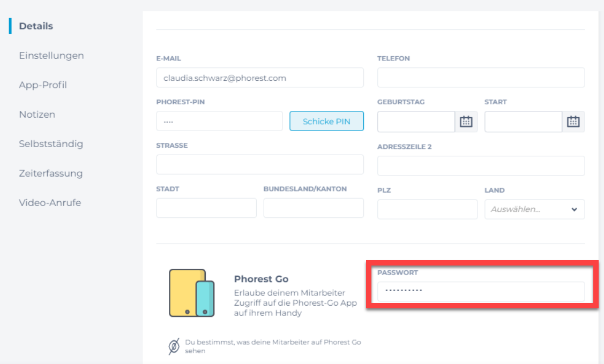Click the Phorest-PIN field

point(219,122)
